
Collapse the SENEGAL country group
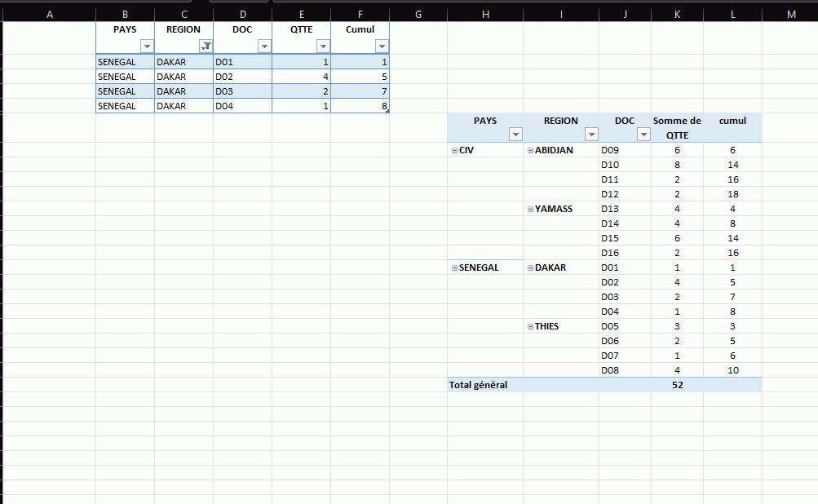(454, 268)
